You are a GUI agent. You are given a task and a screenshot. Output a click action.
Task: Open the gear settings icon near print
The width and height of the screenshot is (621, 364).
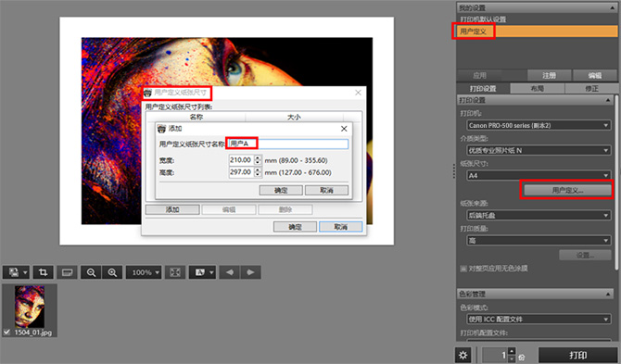(x=463, y=355)
